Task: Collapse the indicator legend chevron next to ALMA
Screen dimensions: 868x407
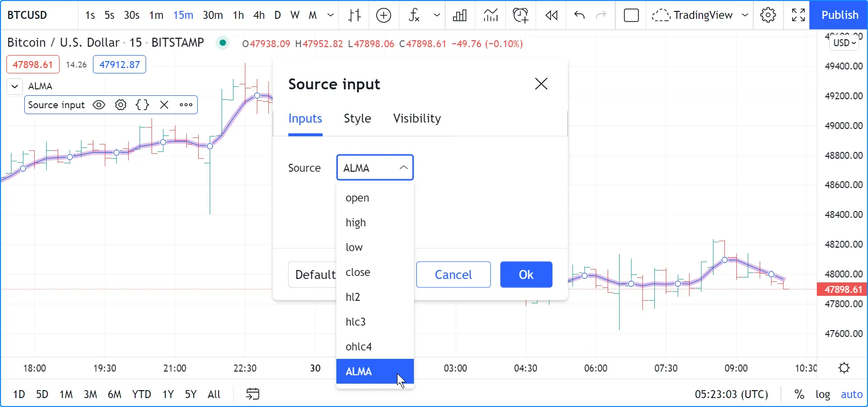Action: point(15,86)
